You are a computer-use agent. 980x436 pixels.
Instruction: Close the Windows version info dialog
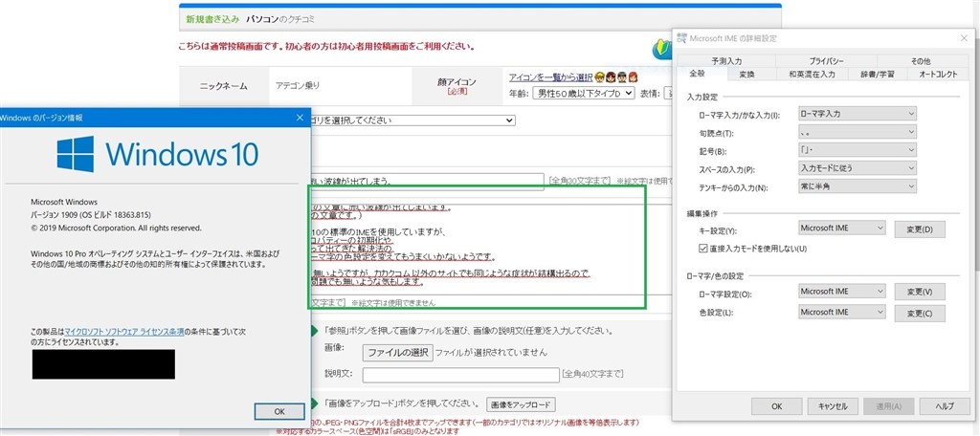301,118
